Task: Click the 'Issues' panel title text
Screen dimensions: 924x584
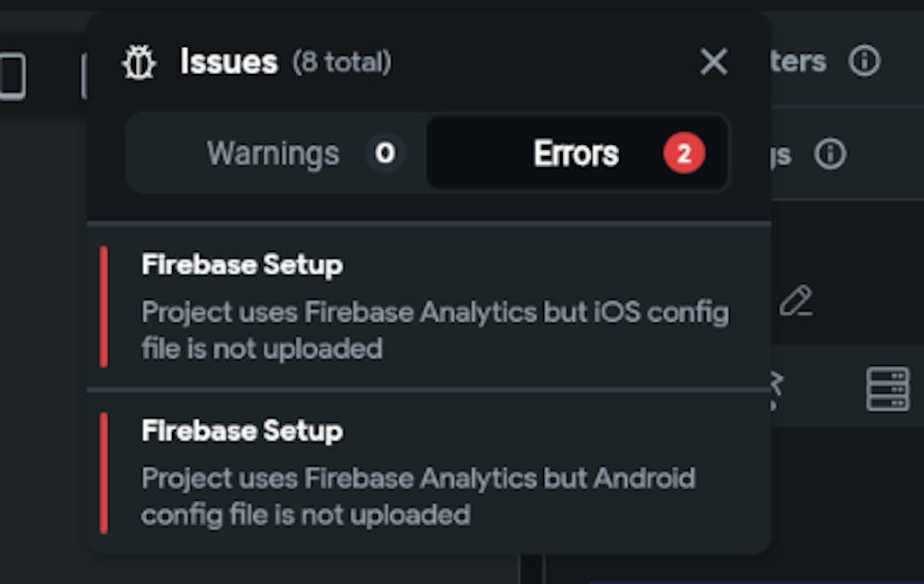Action: pyautogui.click(x=228, y=63)
